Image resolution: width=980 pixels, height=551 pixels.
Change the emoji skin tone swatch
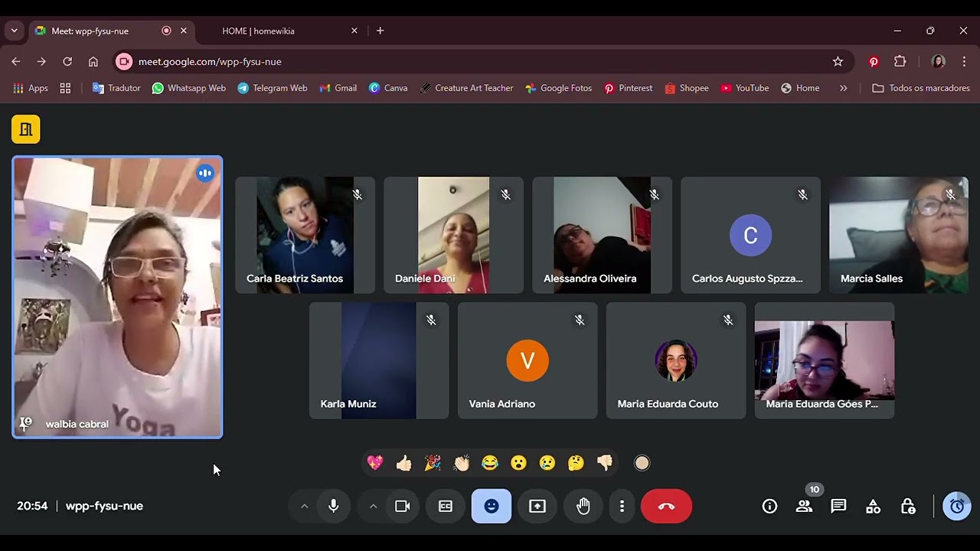click(x=642, y=463)
